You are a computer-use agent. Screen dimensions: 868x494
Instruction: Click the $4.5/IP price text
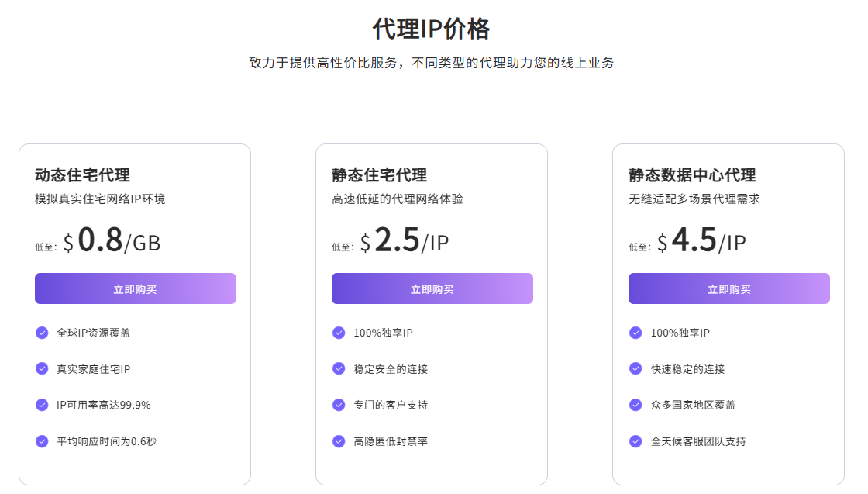pyautogui.click(x=701, y=240)
